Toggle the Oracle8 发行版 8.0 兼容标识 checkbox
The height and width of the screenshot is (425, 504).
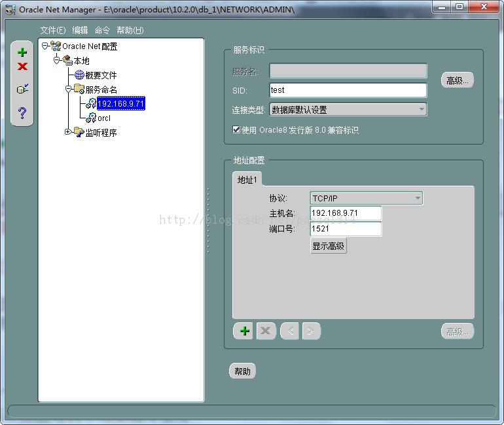click(236, 129)
